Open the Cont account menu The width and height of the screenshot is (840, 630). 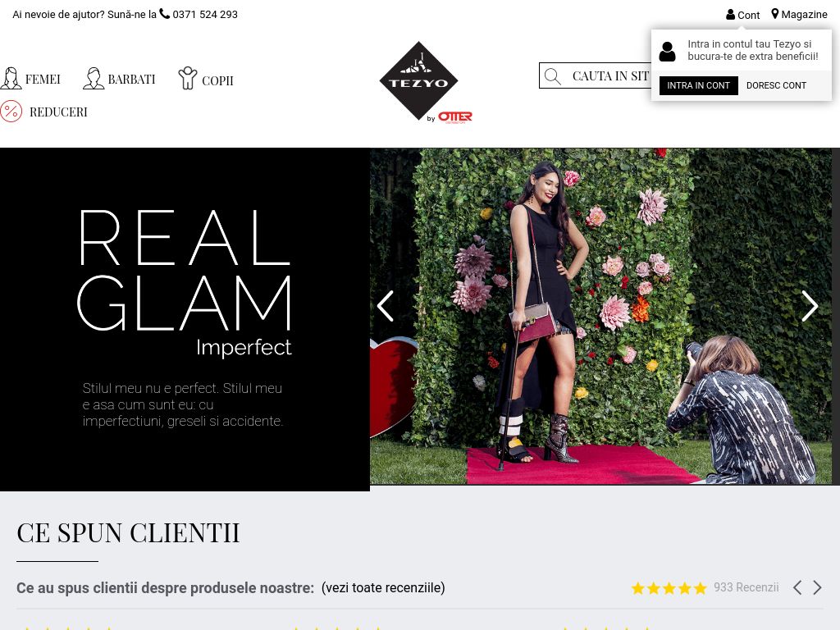742,15
